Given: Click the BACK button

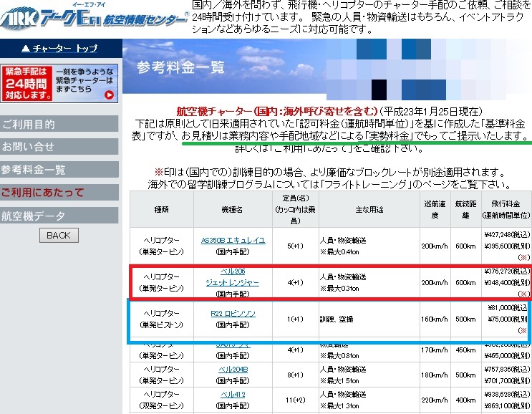Looking at the screenshot, I should click(59, 235).
